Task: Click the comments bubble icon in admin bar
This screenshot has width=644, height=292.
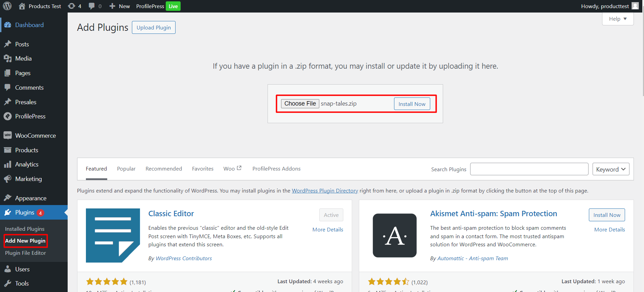Action: click(x=92, y=6)
